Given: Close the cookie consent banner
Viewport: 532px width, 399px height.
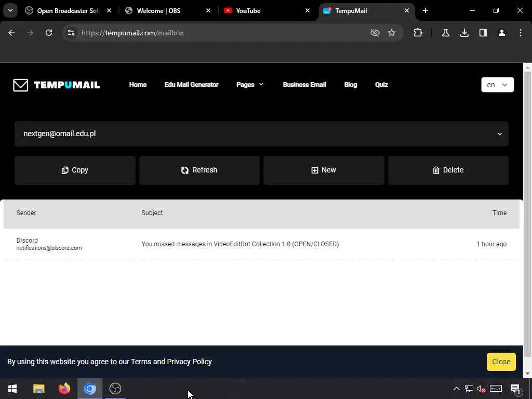Looking at the screenshot, I should (501, 362).
